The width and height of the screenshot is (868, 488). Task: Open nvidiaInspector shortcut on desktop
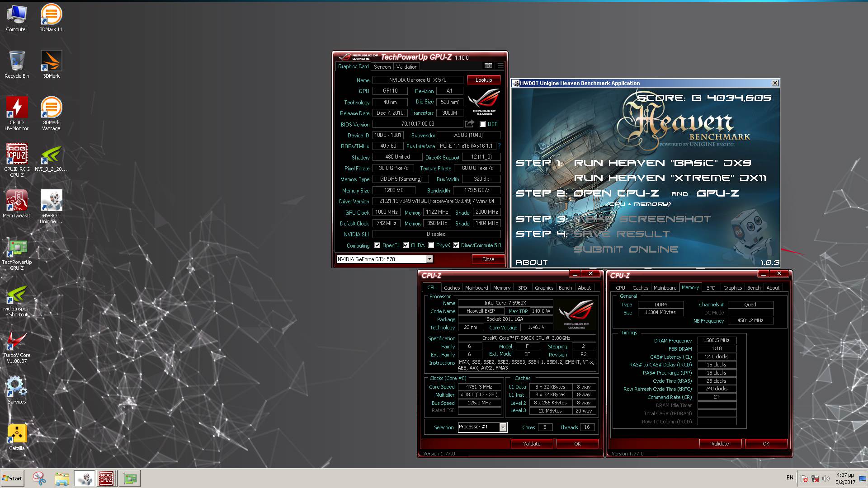(17, 300)
